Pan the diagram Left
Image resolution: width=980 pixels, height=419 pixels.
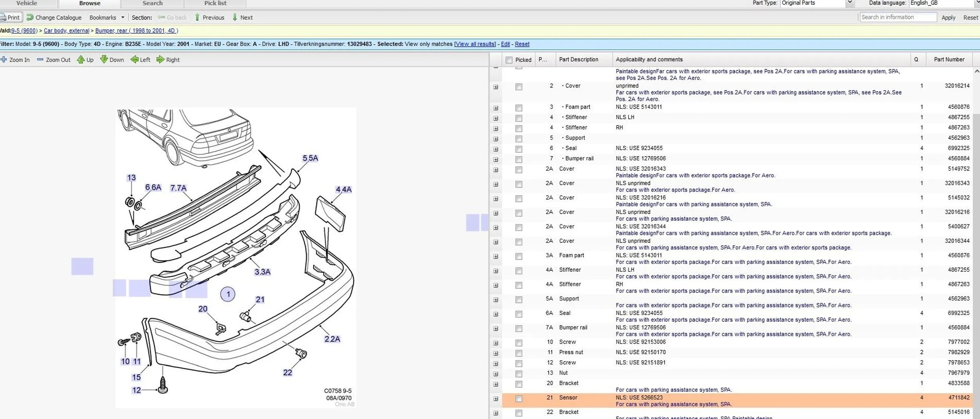coord(134,60)
